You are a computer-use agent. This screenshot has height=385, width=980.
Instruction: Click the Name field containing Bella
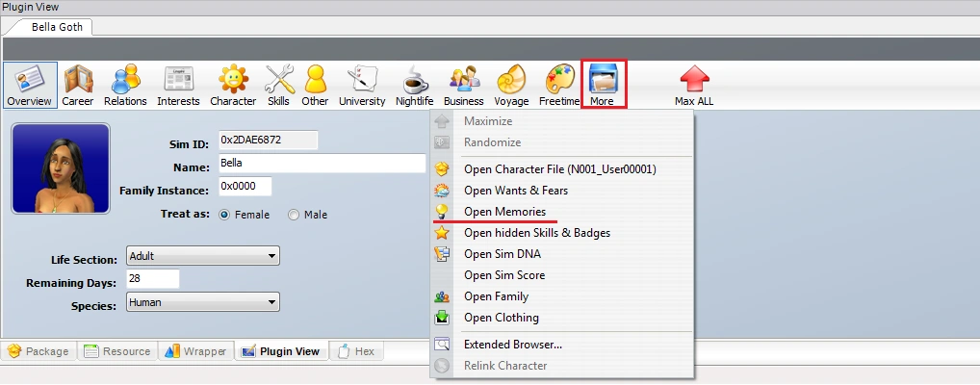pyautogui.click(x=322, y=163)
